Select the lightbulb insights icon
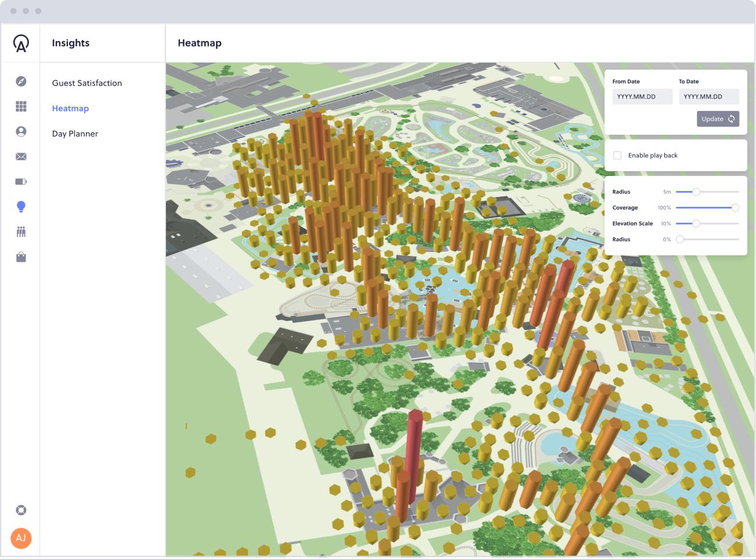The height and width of the screenshot is (559, 756). tap(21, 207)
